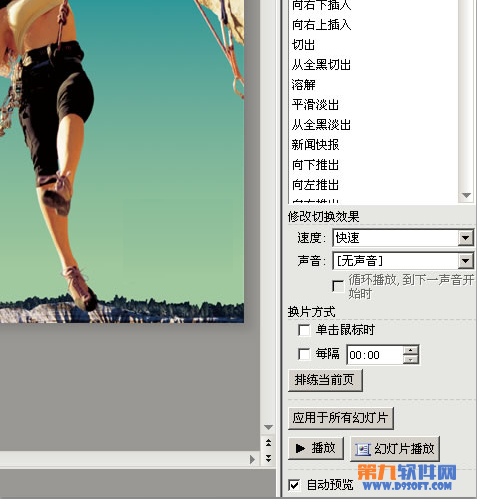
Task: Open the 速度 speed dropdown
Action: point(465,238)
